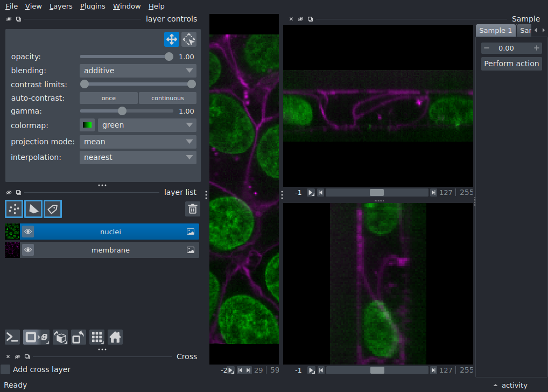Apply auto-contrast once

click(109, 98)
